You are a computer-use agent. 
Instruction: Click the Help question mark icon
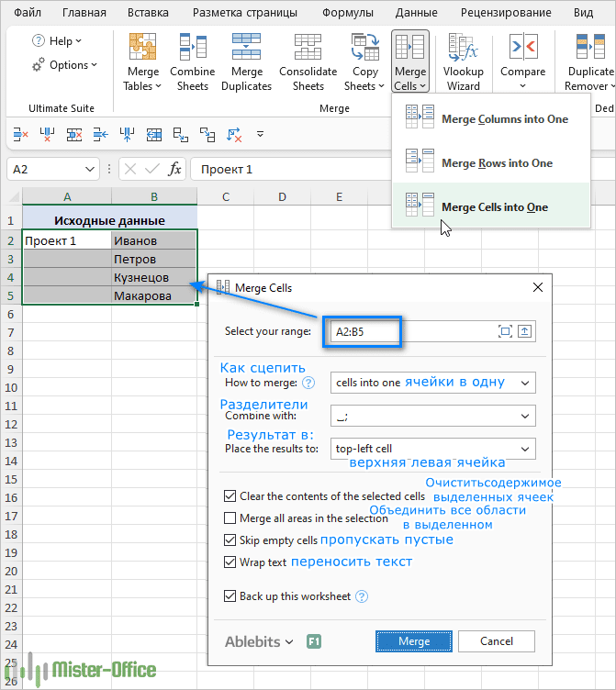[39, 41]
